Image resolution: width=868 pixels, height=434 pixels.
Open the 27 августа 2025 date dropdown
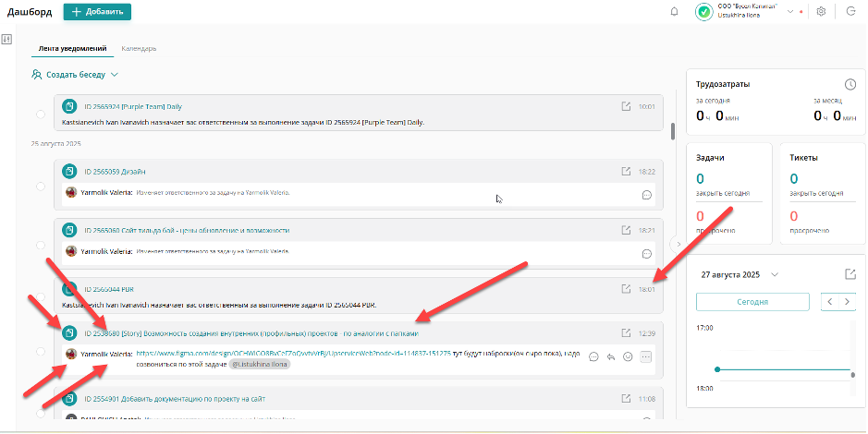click(775, 274)
